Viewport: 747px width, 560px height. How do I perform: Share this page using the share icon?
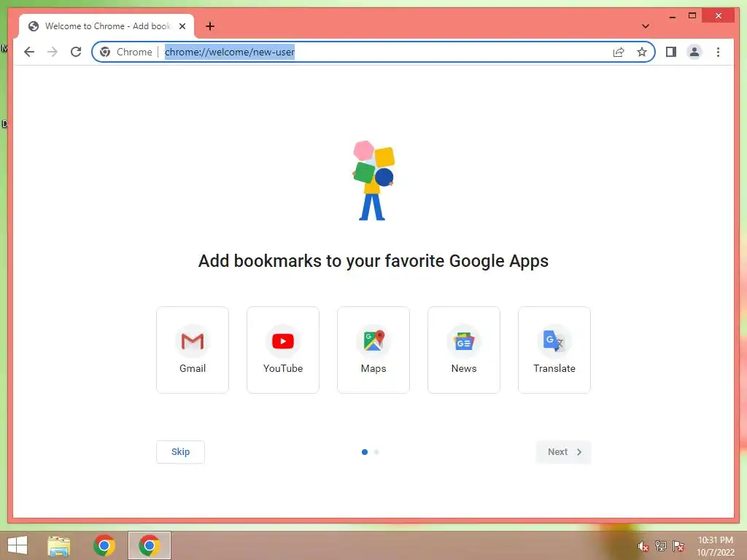click(619, 52)
